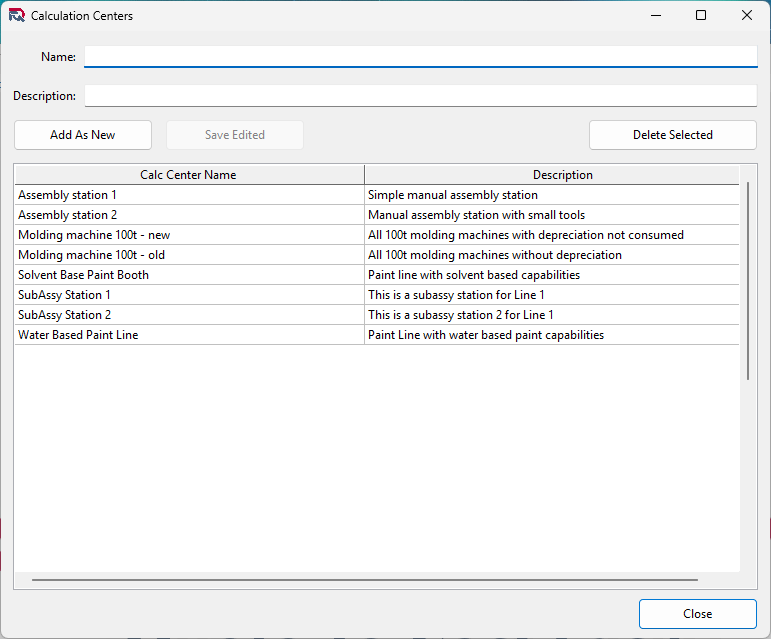Sort by Calc Center Name column header
The height and width of the screenshot is (639, 771).
coord(189,175)
